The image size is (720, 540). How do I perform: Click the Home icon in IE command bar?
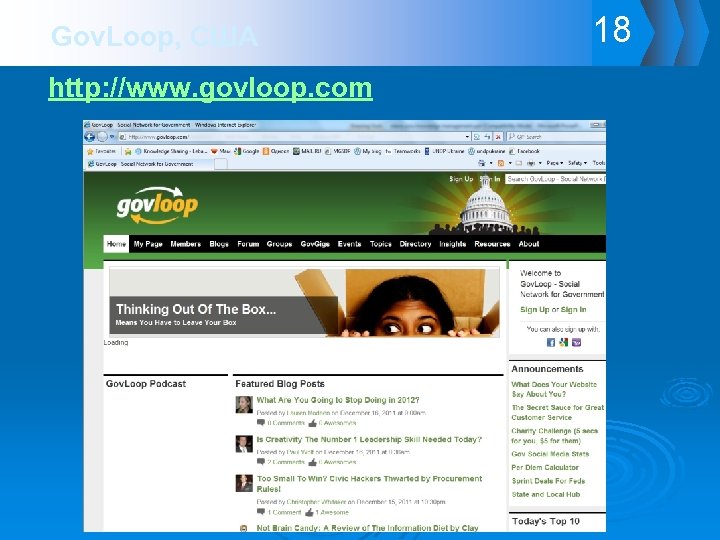(x=481, y=163)
